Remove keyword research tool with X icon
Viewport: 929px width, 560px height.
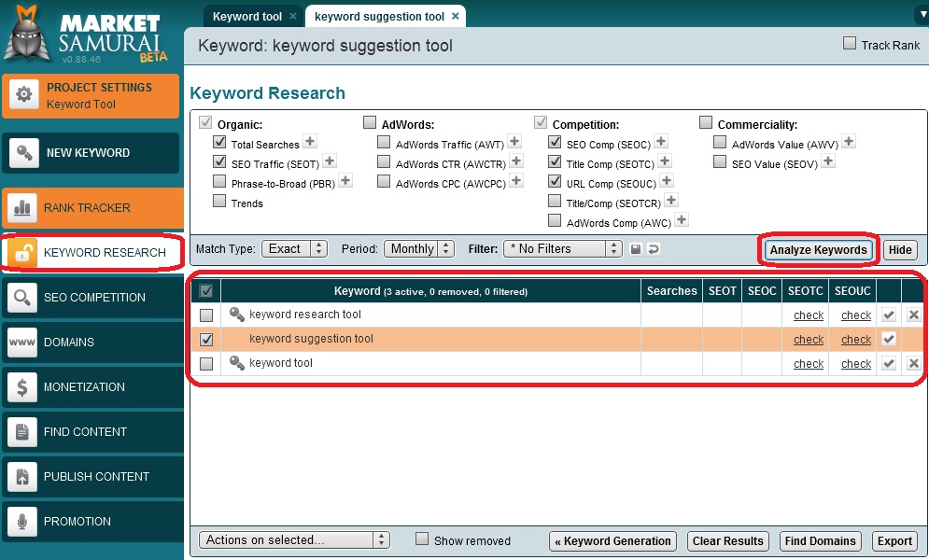coord(914,315)
